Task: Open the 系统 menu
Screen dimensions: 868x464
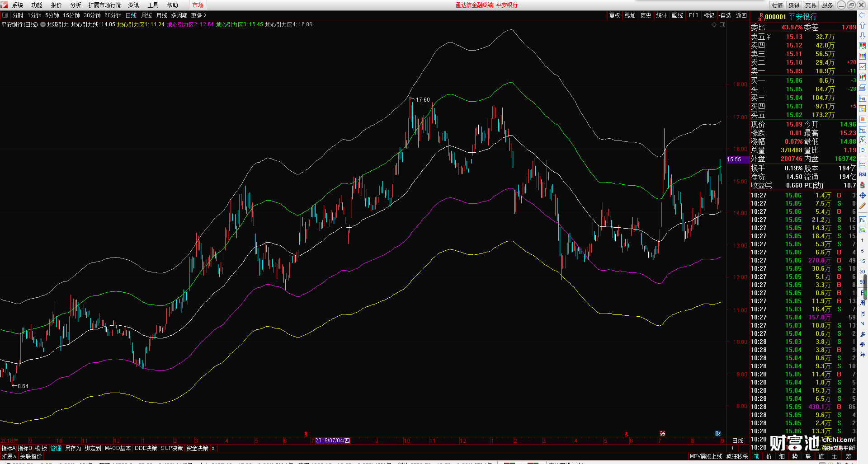Action: [x=18, y=5]
